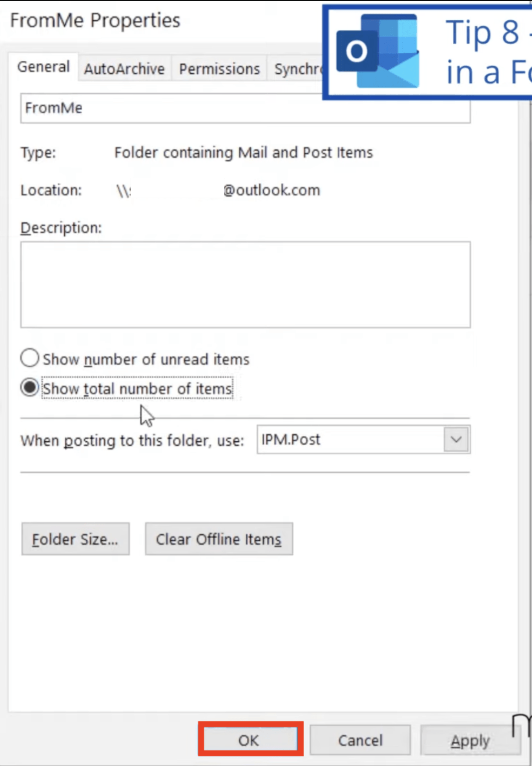The height and width of the screenshot is (766, 532).
Task: Click inside the Description text box
Action: coord(245,284)
